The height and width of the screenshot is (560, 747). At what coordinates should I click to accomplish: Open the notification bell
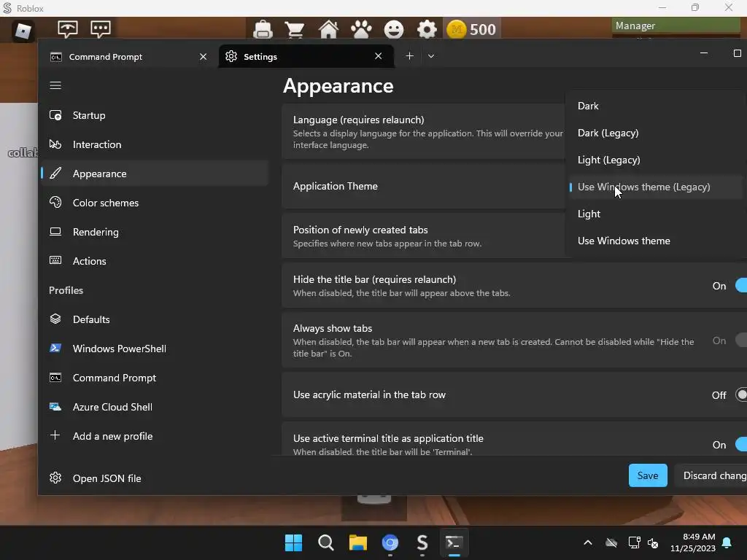(x=727, y=542)
